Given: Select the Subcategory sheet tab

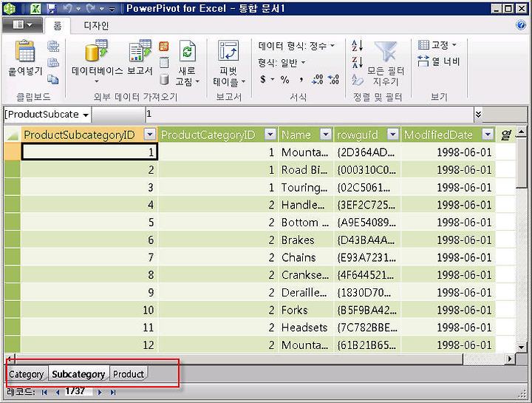Looking at the screenshot, I should point(78,374).
